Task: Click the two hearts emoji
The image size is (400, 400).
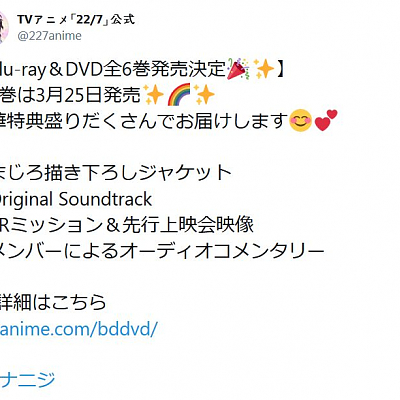Action: pos(326,121)
